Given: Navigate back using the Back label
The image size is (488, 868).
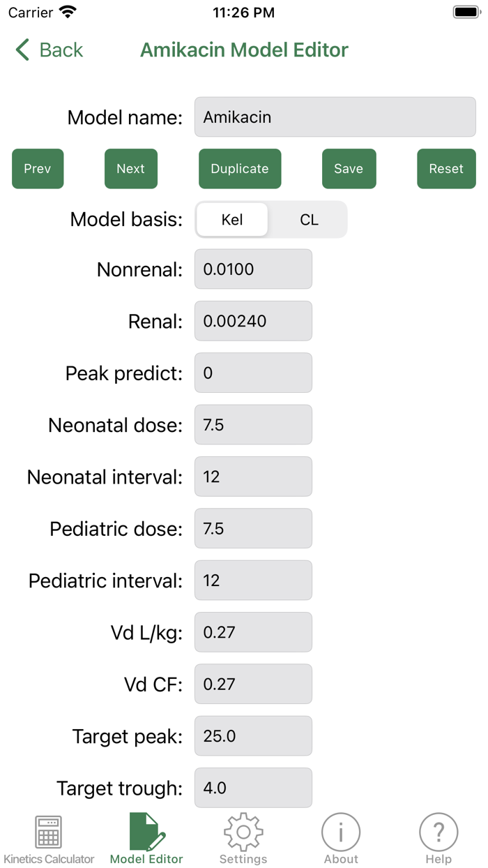Looking at the screenshot, I should point(60,50).
